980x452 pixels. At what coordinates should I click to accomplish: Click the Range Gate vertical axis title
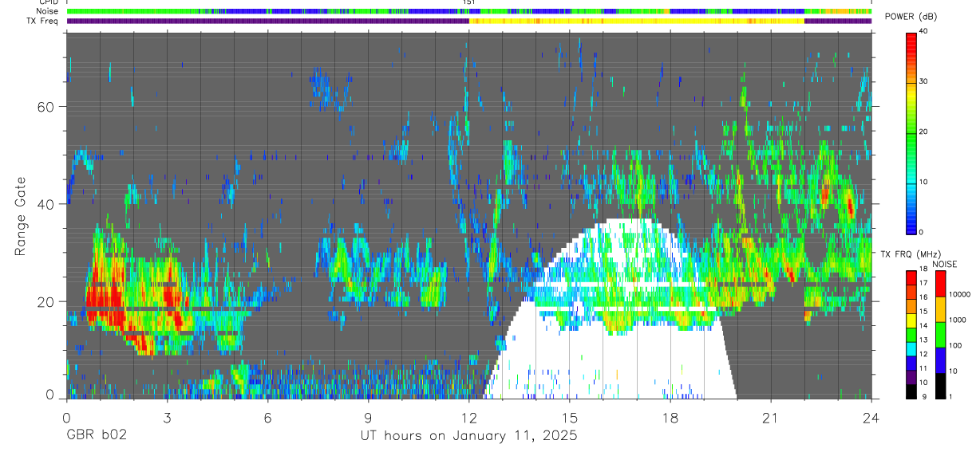coord(19,216)
